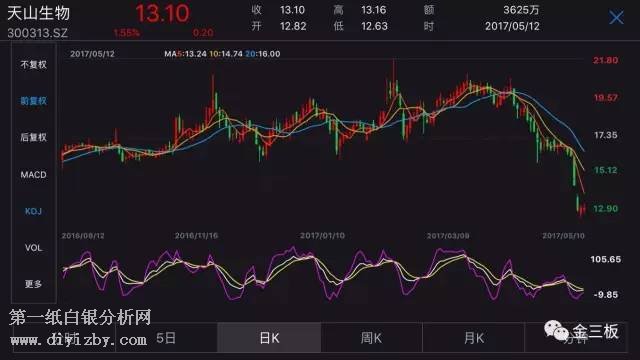Select the 月K monthly chart tab
Viewport: 640px width, 360px height.
[473, 338]
